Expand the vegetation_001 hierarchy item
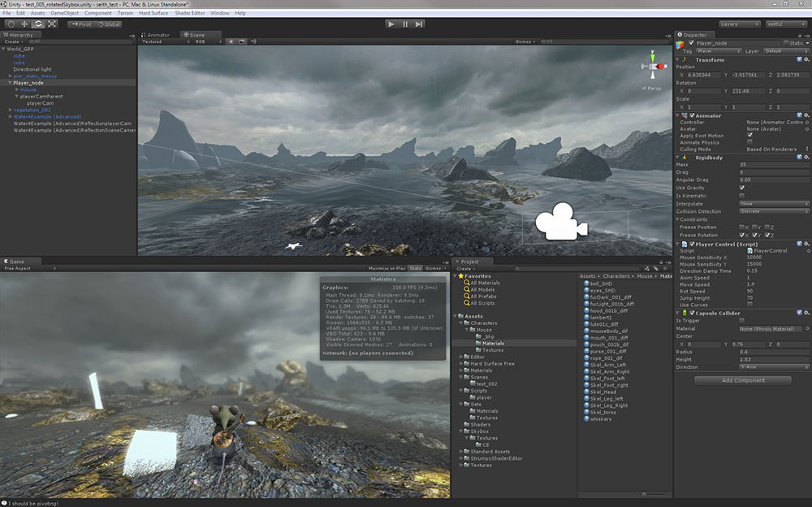The width and height of the screenshot is (812, 507). pyautogui.click(x=10, y=110)
